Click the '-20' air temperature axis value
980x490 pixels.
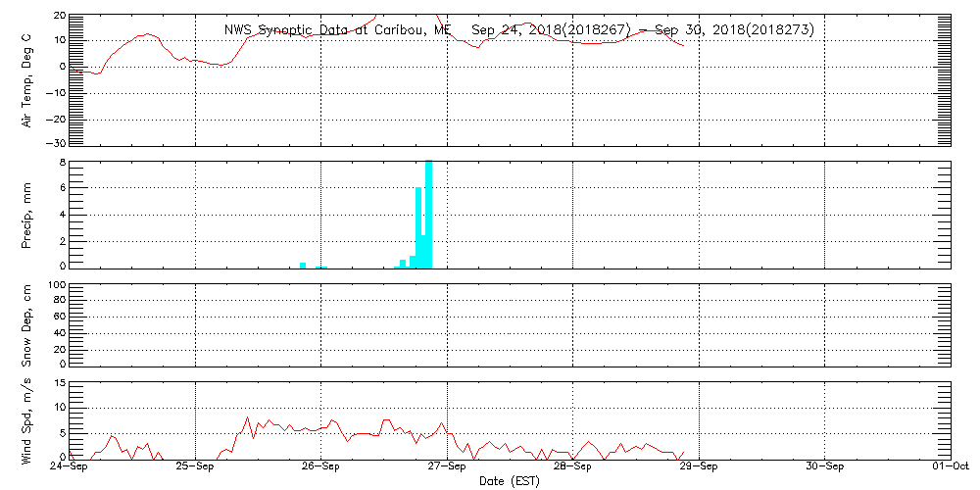click(x=56, y=119)
